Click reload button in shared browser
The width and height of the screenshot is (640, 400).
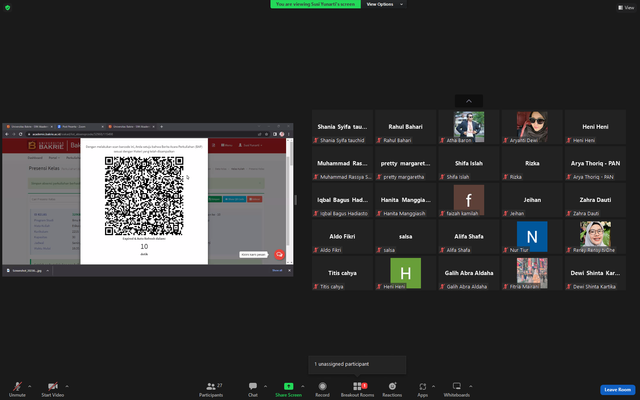click(x=20, y=134)
